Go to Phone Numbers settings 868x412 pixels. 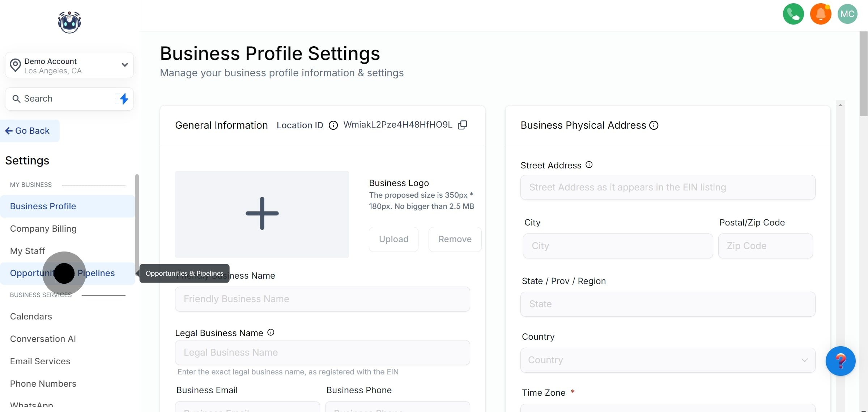(x=43, y=383)
